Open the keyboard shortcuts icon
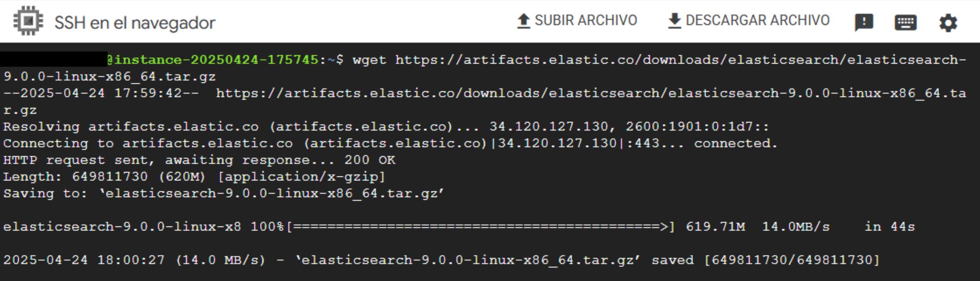The image size is (980, 281). point(905,22)
